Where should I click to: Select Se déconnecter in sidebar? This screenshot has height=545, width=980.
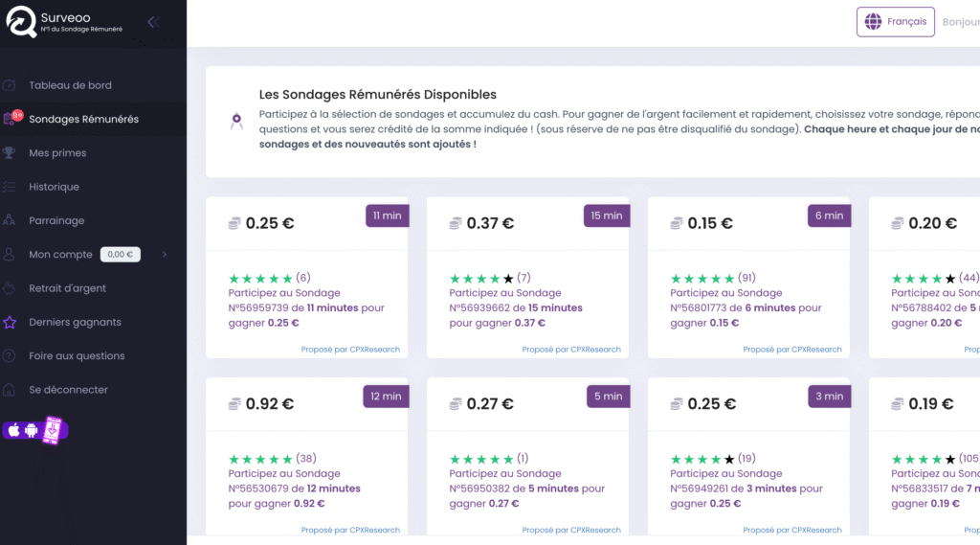tap(68, 390)
